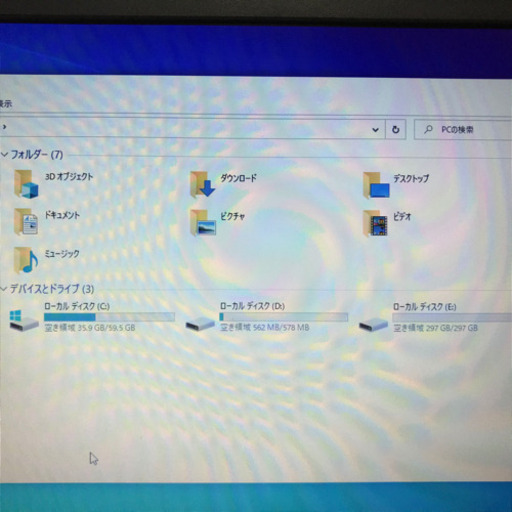The image size is (512, 512).
Task: Click the ドキュメント label
Action: tap(62, 215)
